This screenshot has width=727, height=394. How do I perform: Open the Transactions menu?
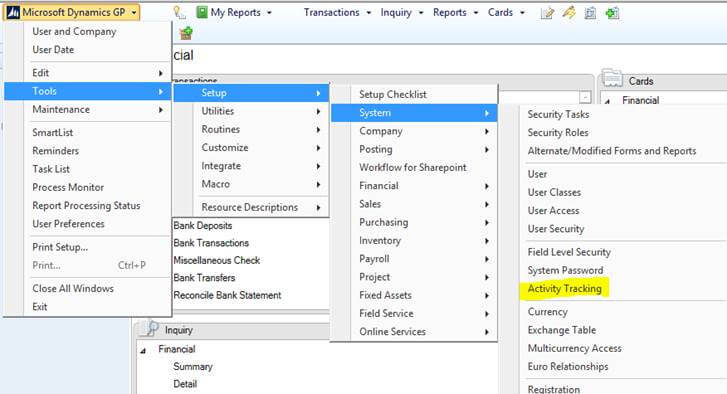tap(337, 13)
